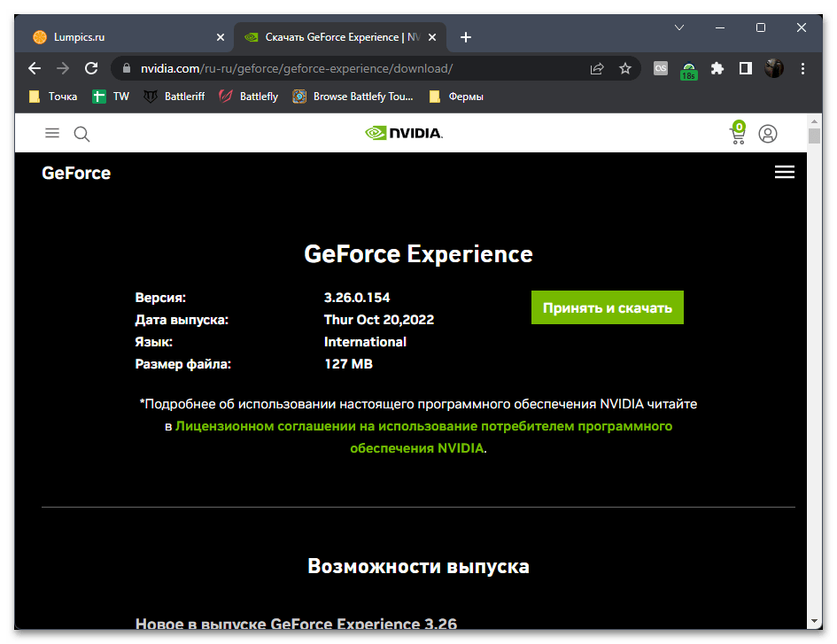This screenshot has width=837, height=644.
Task: Close the Lumpics.ru tab
Action: click(x=221, y=37)
